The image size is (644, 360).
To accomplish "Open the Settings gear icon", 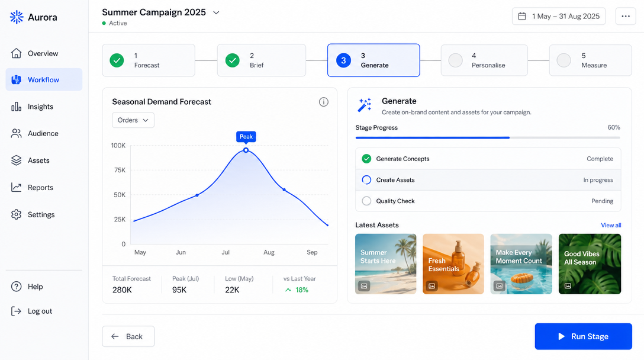I will click(16, 214).
